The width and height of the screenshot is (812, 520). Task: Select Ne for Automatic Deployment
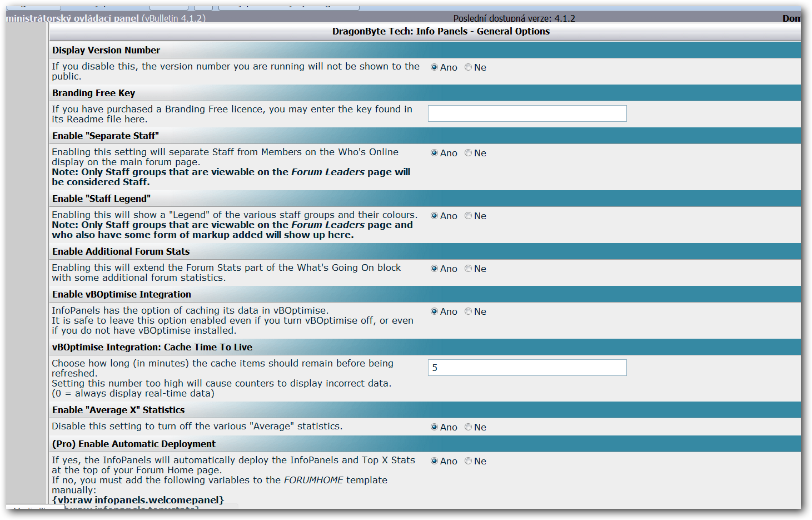coord(469,461)
